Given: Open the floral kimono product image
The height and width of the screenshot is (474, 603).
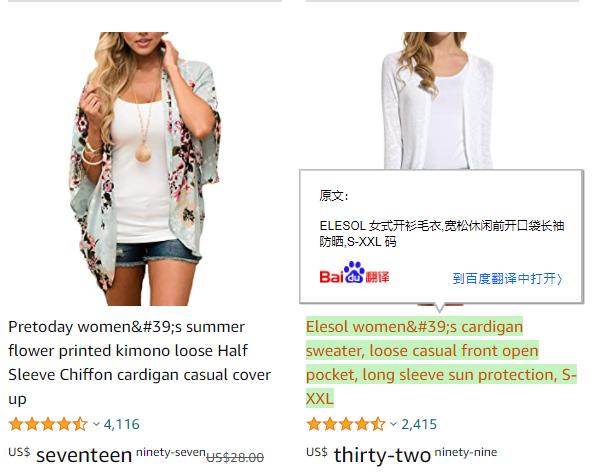Looking at the screenshot, I should (x=145, y=168).
